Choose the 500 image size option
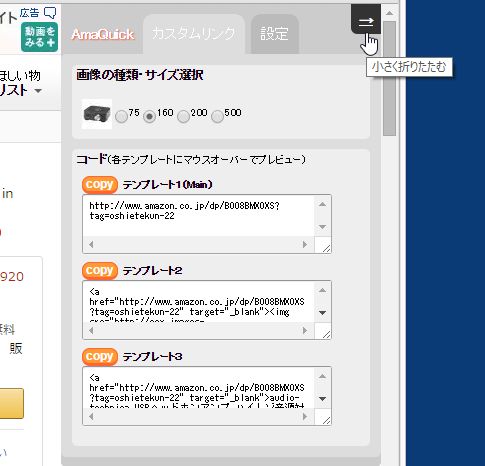Screen dimensions: 485x466 (217, 117)
